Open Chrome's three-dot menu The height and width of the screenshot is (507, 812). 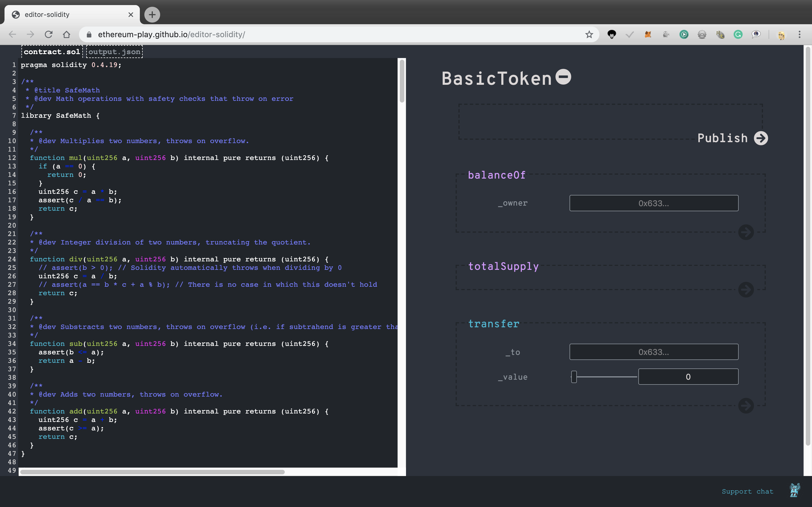click(799, 34)
